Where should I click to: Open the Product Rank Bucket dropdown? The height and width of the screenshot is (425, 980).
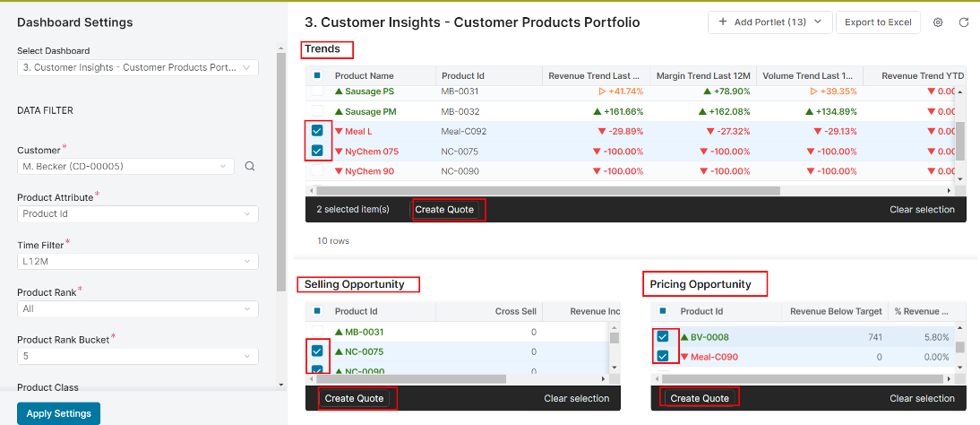[x=137, y=356]
